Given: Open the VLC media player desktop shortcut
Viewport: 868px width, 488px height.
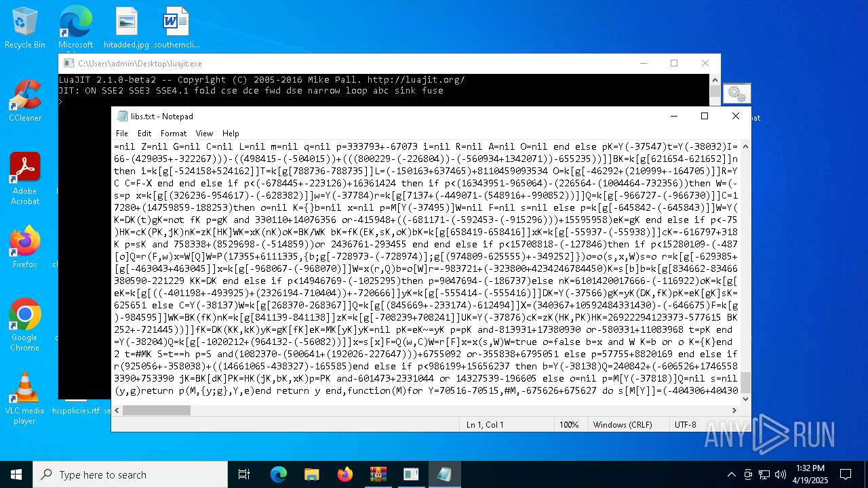Looking at the screenshot, I should (x=25, y=398).
